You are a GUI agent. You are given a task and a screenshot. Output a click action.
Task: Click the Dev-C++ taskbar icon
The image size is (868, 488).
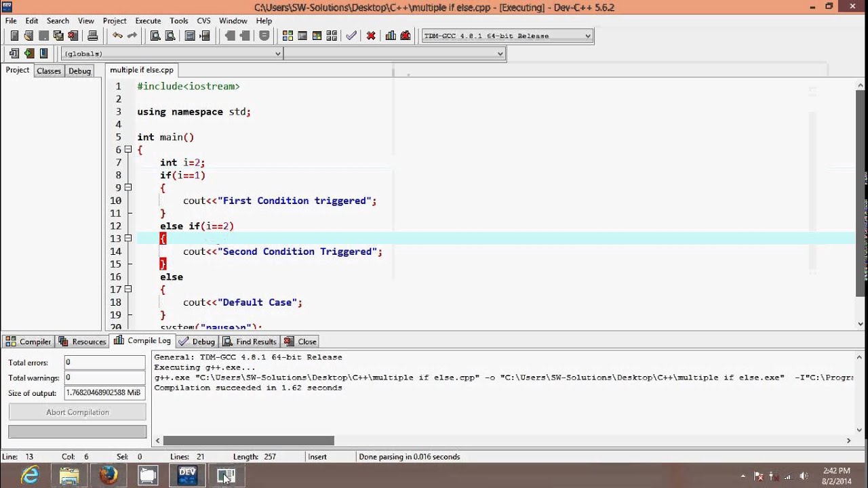(x=187, y=476)
